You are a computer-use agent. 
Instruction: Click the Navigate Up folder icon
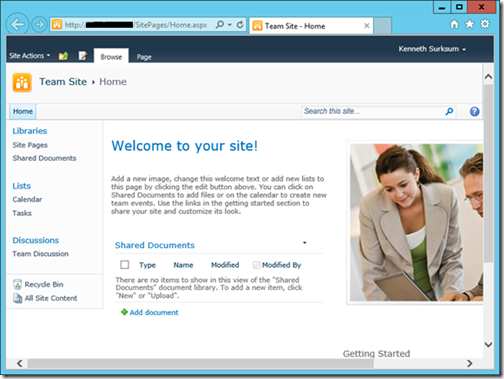point(63,56)
